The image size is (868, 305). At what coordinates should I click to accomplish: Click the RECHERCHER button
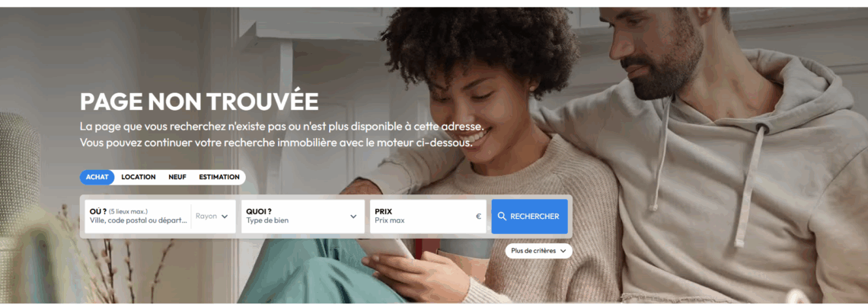point(529,217)
